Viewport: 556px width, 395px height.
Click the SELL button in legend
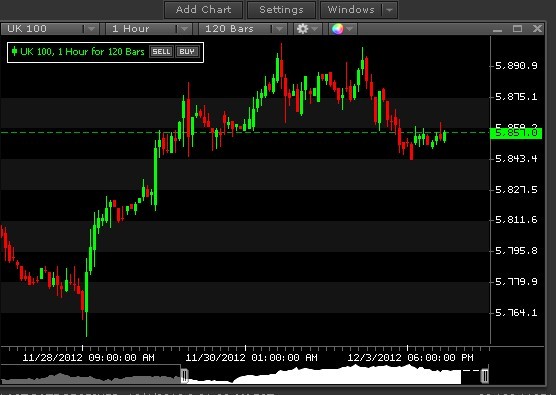(x=161, y=52)
